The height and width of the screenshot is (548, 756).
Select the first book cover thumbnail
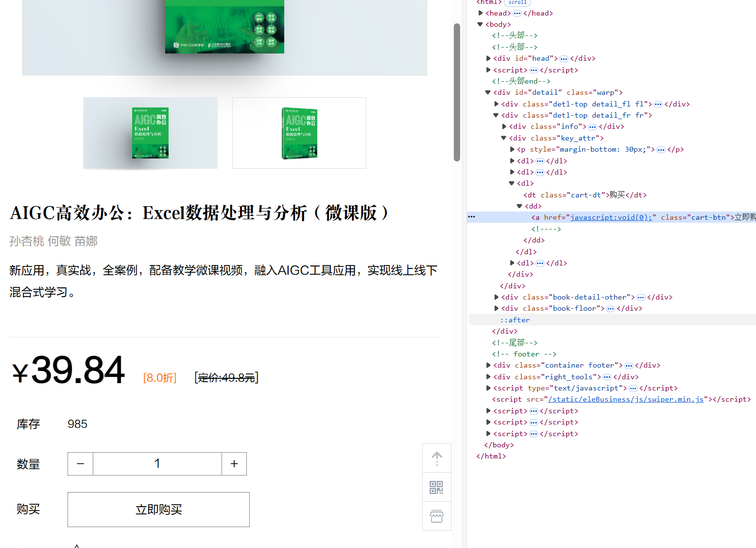pos(150,133)
